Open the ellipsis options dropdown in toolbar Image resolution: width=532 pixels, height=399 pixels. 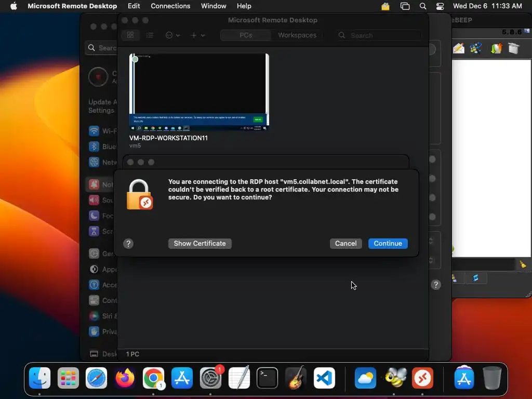pyautogui.click(x=172, y=35)
